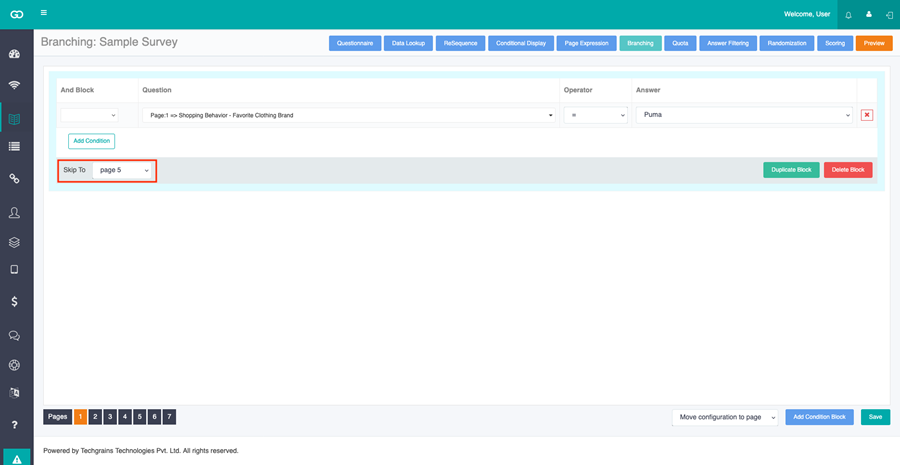Click the chat bubbles sidebar icon

tap(15, 336)
